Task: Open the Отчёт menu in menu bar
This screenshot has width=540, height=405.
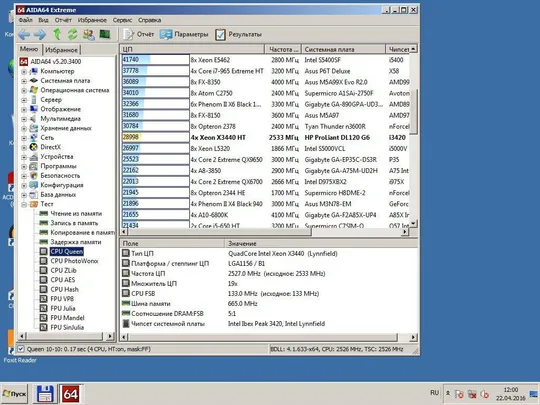Action: pyautogui.click(x=63, y=20)
